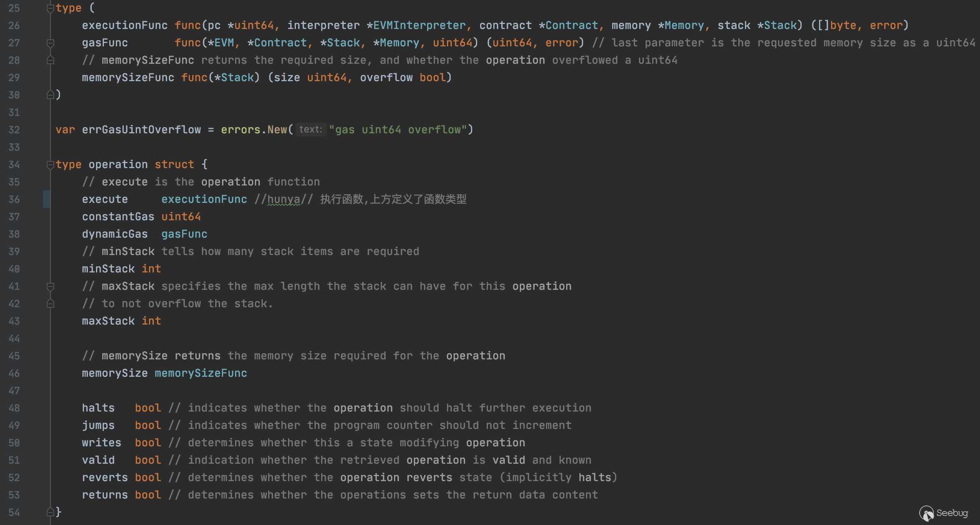Click the blue change marker on line 36
The image size is (980, 525).
[46, 199]
